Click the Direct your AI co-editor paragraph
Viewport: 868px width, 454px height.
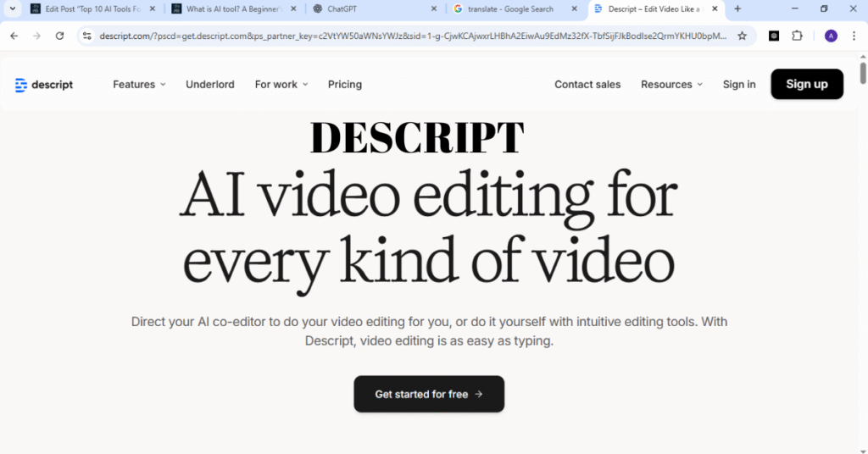point(429,331)
